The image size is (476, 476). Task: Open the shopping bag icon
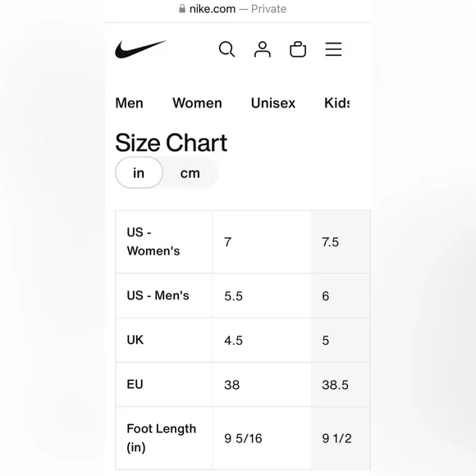click(x=298, y=49)
